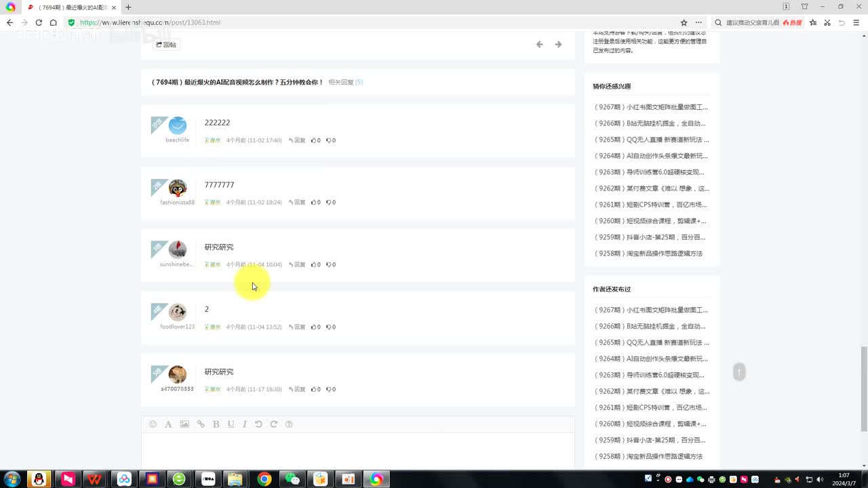Image resolution: width=868 pixels, height=488 pixels.
Task: Open the browser main menu
Action: tap(857, 22)
